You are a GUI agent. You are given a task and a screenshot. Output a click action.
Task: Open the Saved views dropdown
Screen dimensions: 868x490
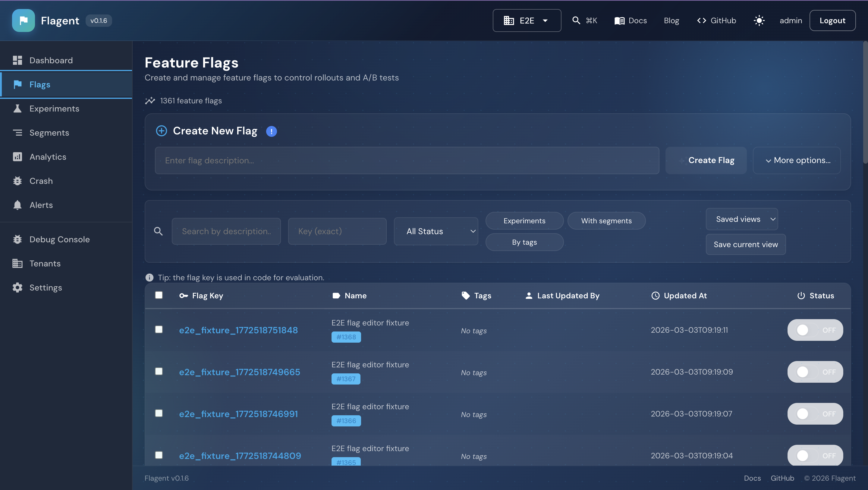click(x=742, y=219)
